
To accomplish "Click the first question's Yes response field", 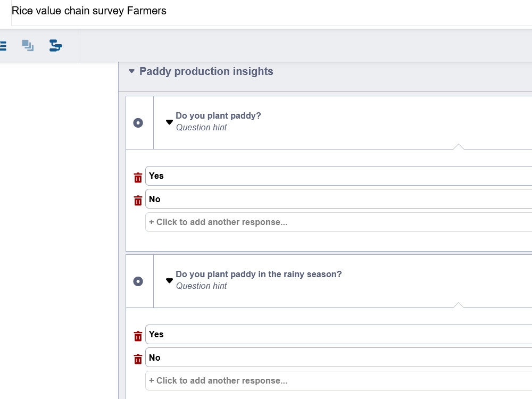I will pyautogui.click(x=338, y=176).
